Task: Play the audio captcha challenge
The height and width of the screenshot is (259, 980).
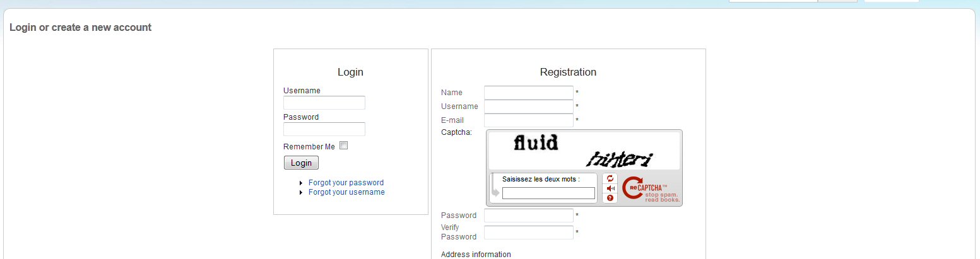Action: [x=610, y=188]
